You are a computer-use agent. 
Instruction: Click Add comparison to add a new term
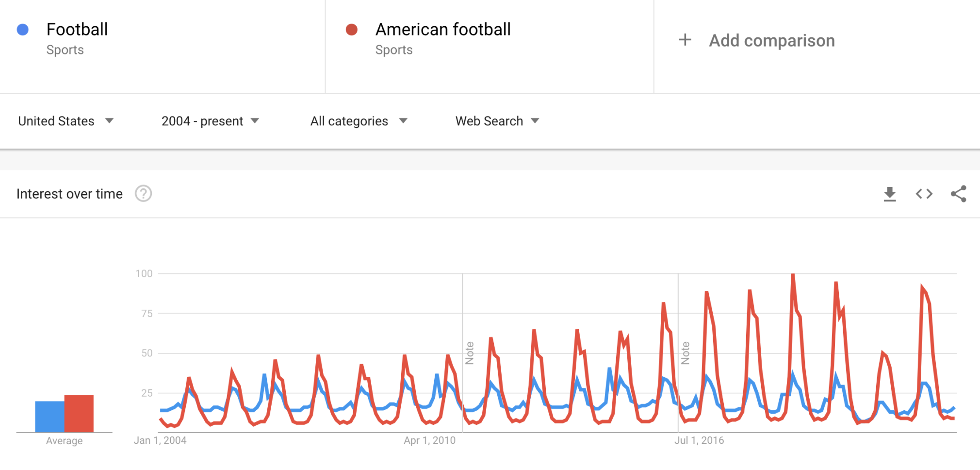point(772,40)
